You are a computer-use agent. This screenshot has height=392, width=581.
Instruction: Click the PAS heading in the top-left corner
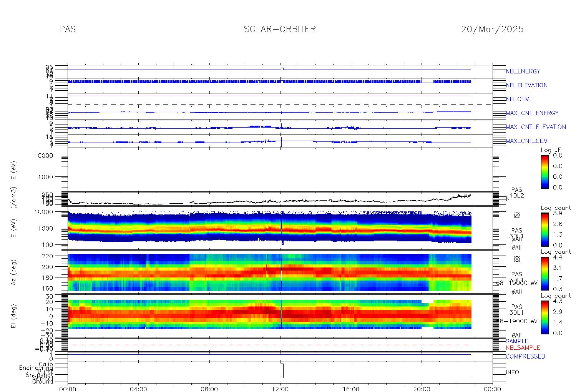[67, 29]
